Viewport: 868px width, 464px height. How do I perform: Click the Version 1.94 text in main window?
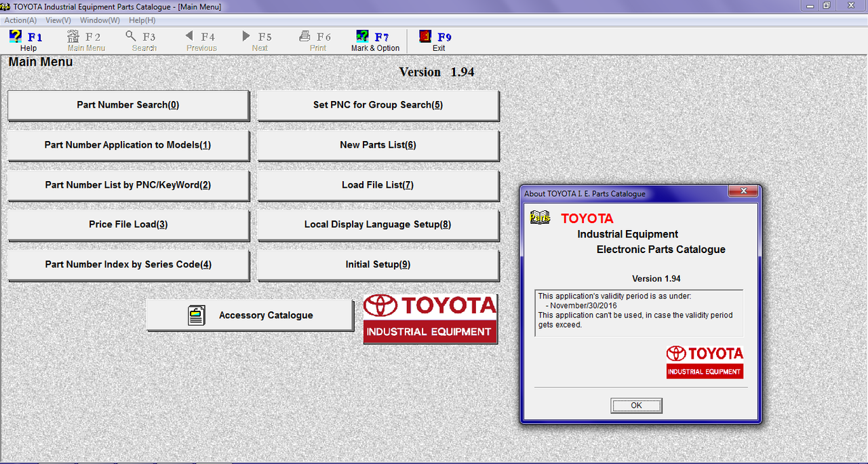pos(437,72)
